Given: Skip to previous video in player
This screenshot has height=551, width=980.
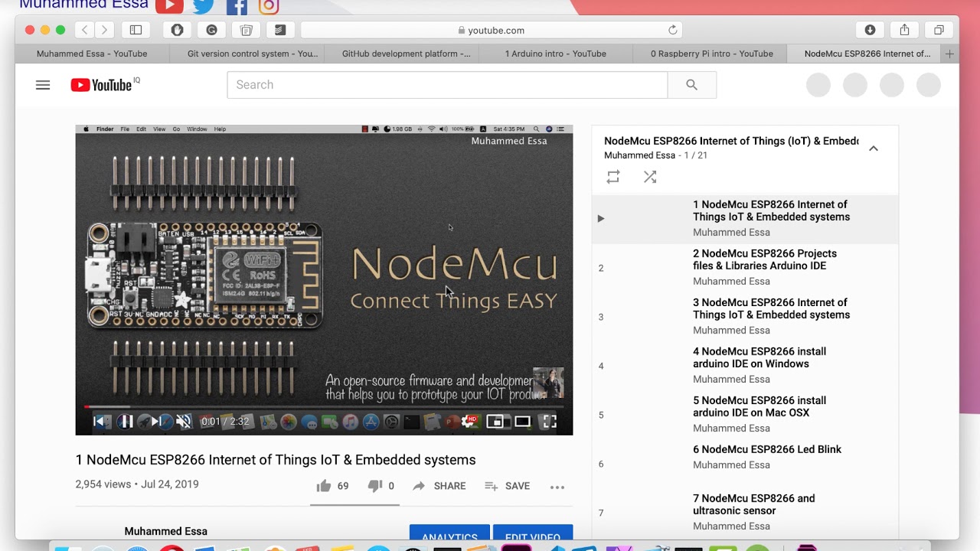Looking at the screenshot, I should point(99,421).
